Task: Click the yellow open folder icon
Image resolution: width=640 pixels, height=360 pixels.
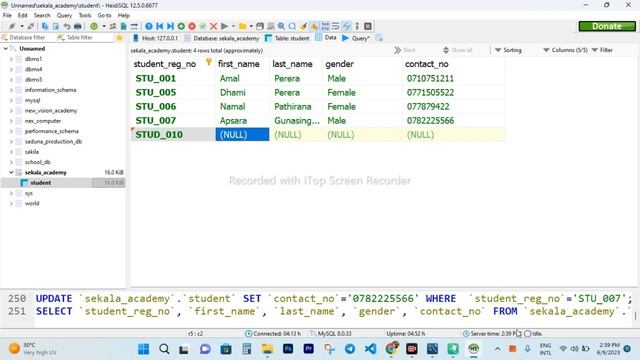Action: pyautogui.click(x=243, y=26)
